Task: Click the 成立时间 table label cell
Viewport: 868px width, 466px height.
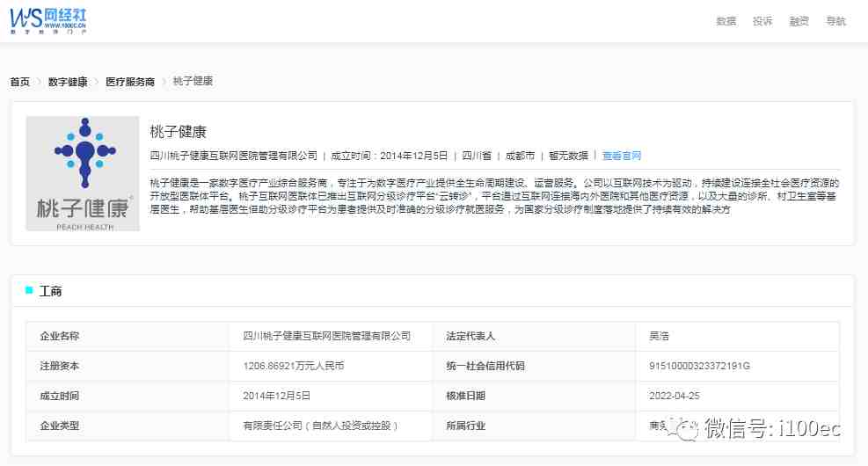Action: click(x=128, y=396)
